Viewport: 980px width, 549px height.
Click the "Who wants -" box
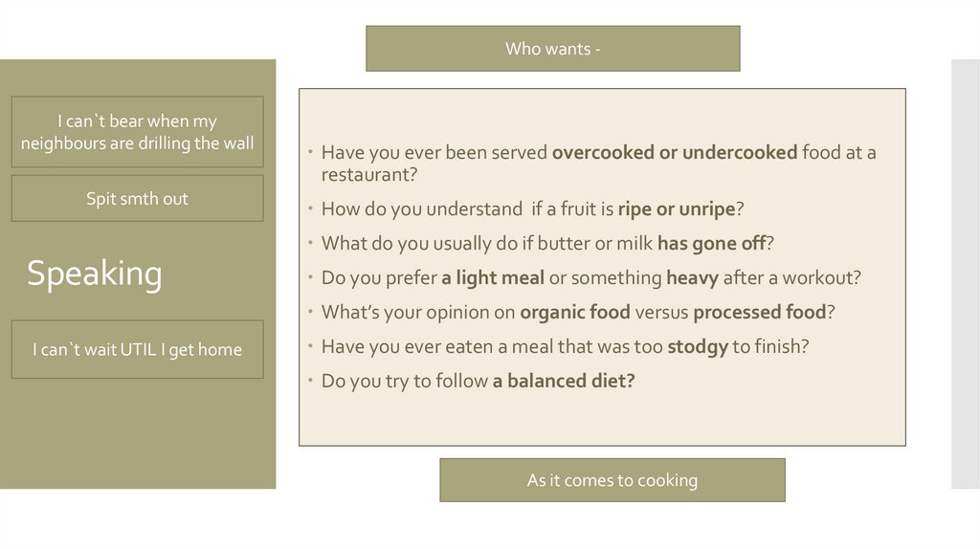point(552,49)
